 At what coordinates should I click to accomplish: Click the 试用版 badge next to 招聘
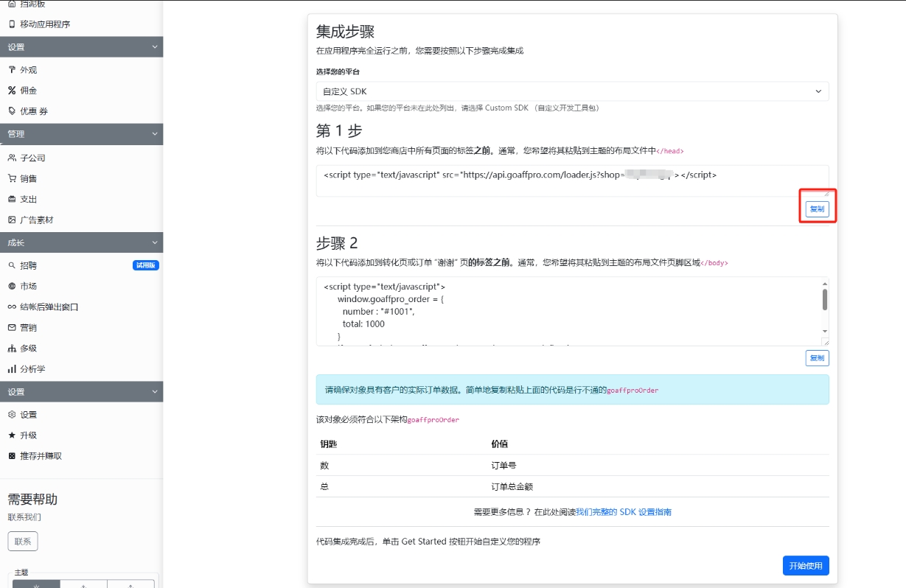tap(146, 266)
